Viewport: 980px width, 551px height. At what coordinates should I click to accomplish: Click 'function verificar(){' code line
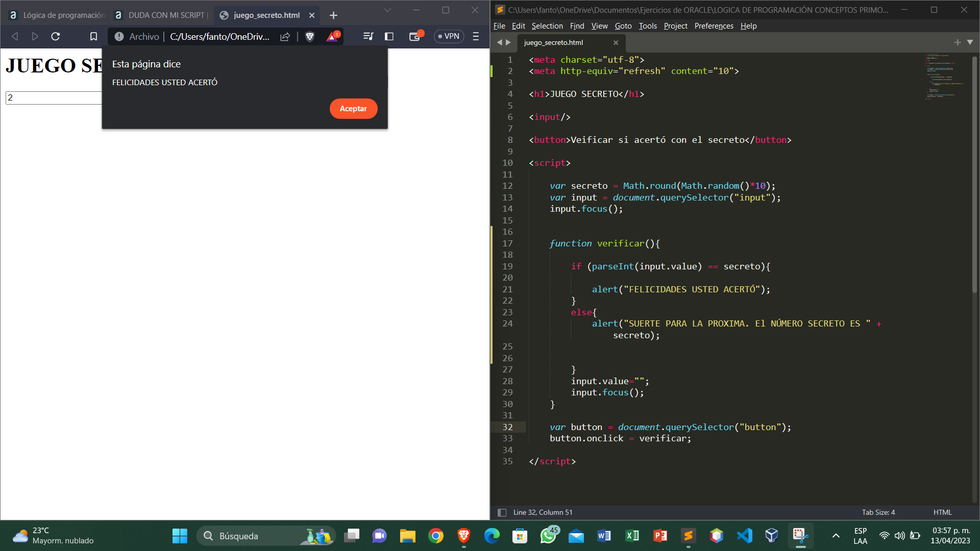click(x=604, y=243)
